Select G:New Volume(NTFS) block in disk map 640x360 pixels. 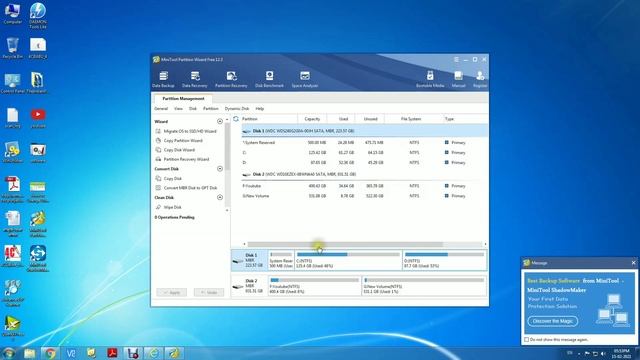pyautogui.click(x=424, y=286)
